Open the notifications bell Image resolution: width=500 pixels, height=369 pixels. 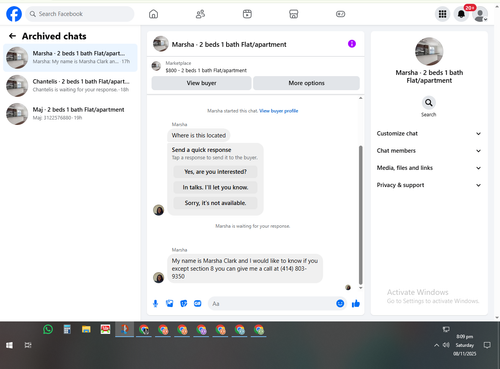point(461,14)
